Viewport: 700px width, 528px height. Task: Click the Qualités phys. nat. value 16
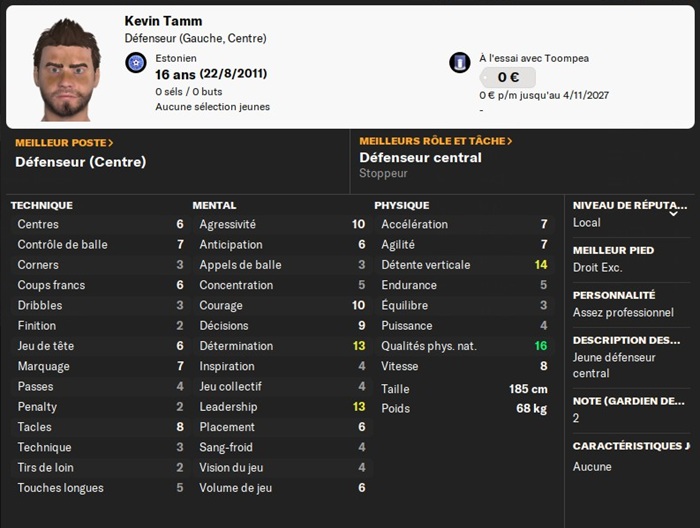click(x=541, y=346)
